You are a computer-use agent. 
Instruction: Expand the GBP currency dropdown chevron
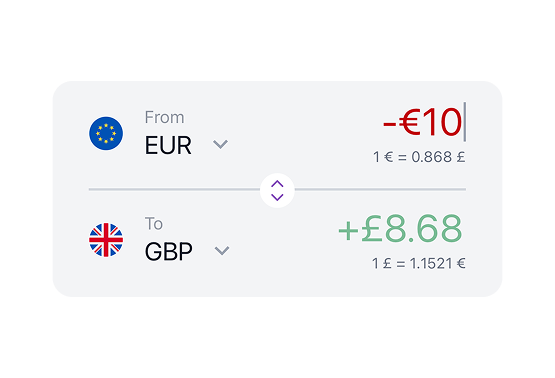coord(222,251)
